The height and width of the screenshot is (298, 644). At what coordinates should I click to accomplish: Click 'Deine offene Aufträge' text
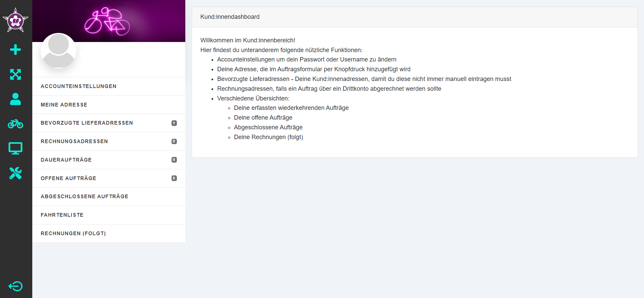263,118
